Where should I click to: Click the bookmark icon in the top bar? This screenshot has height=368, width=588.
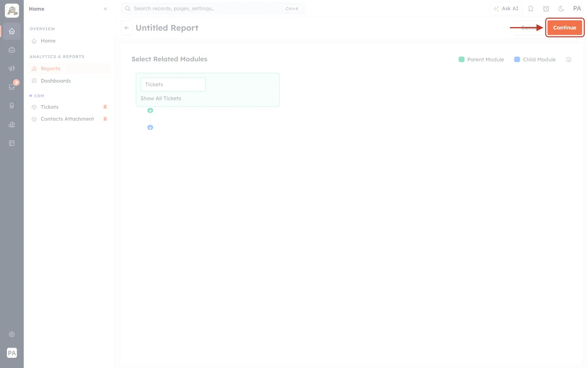531,9
